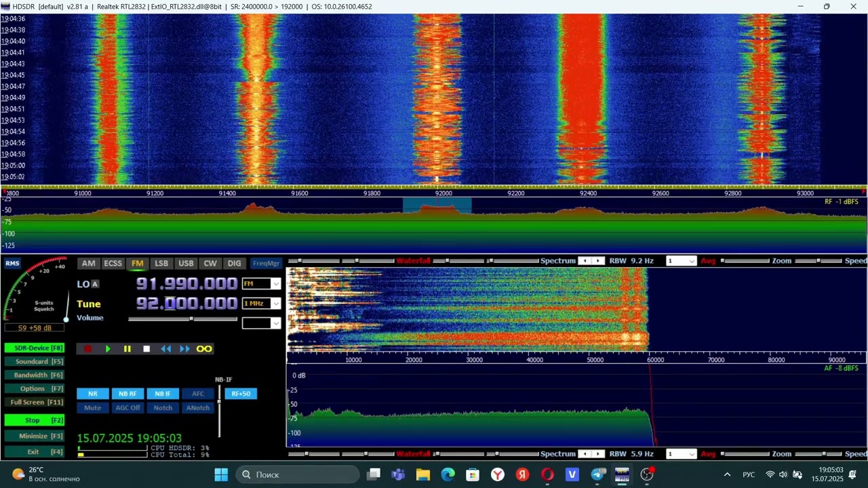
Task: Open Microsoft Teams from the taskbar
Action: [398, 474]
